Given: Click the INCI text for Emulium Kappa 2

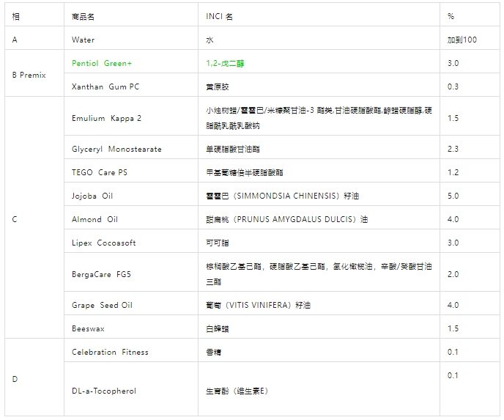Looking at the screenshot, I should (x=319, y=118).
